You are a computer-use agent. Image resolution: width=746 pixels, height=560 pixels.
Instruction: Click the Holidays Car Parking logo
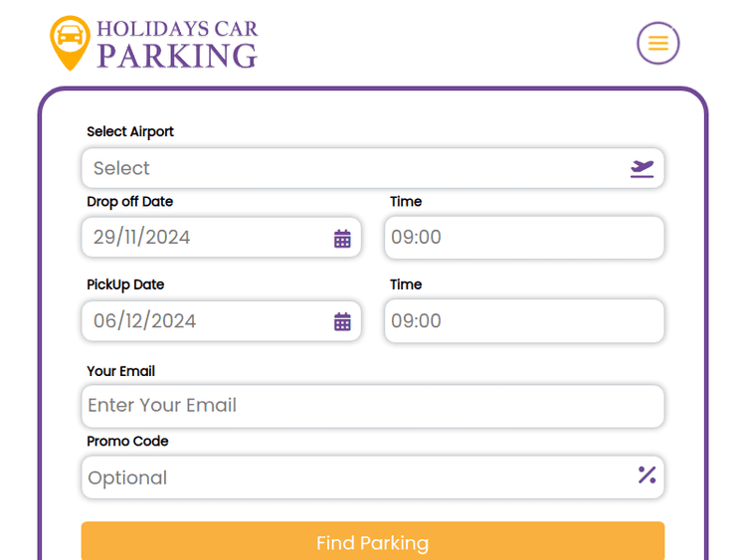click(x=153, y=44)
